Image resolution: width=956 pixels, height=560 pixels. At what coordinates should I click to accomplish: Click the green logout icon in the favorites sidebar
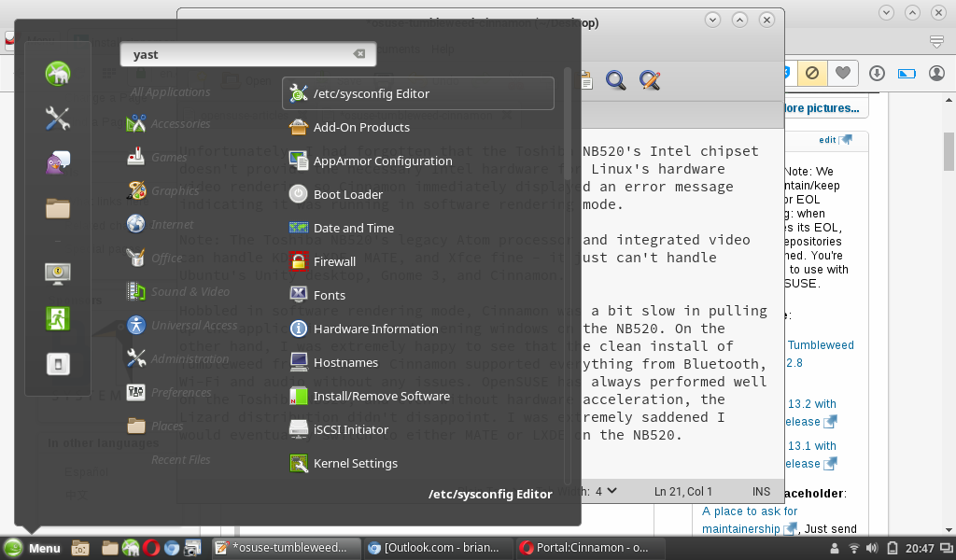click(59, 317)
